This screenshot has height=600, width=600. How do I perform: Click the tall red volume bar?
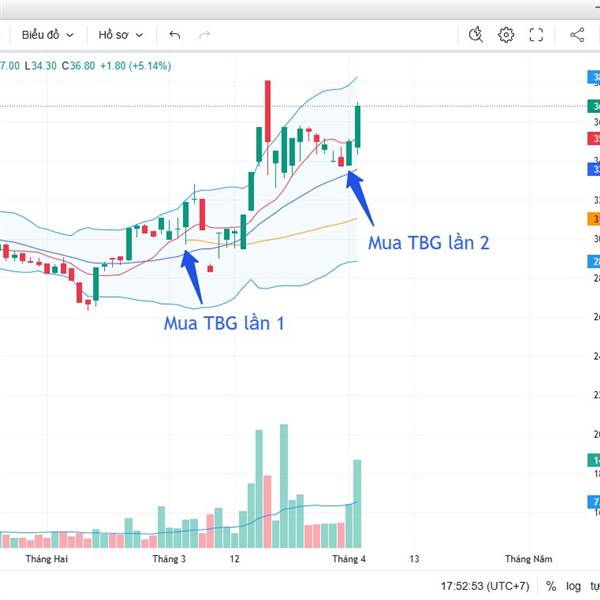(267, 512)
